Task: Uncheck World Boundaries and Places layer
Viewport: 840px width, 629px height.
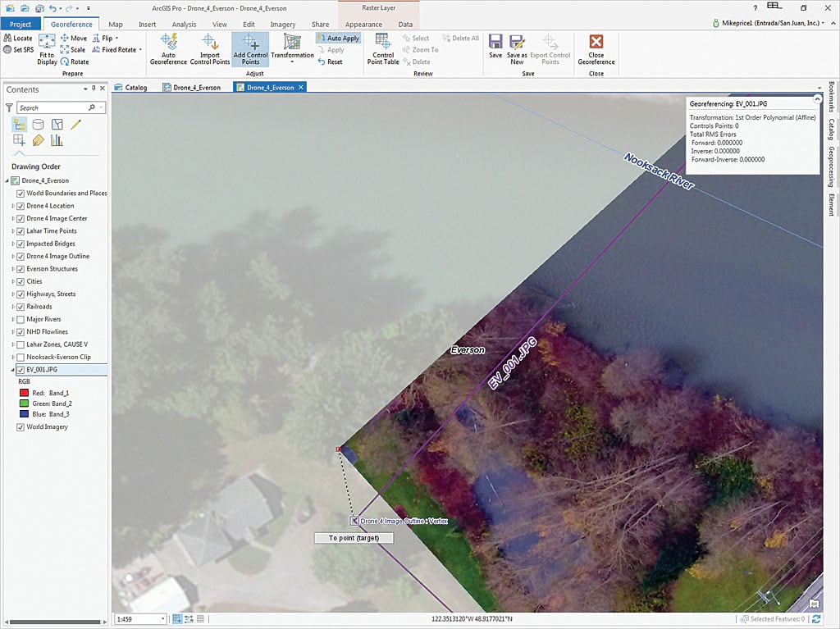Action: point(21,194)
